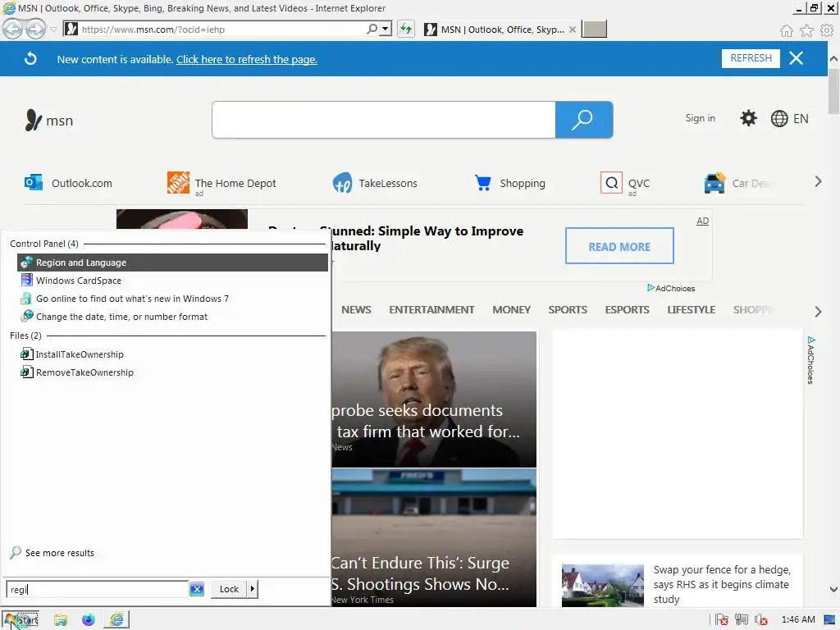The image size is (840, 630).
Task: Select 'Go online to find out what's new in Windows 7'
Action: 172,299
